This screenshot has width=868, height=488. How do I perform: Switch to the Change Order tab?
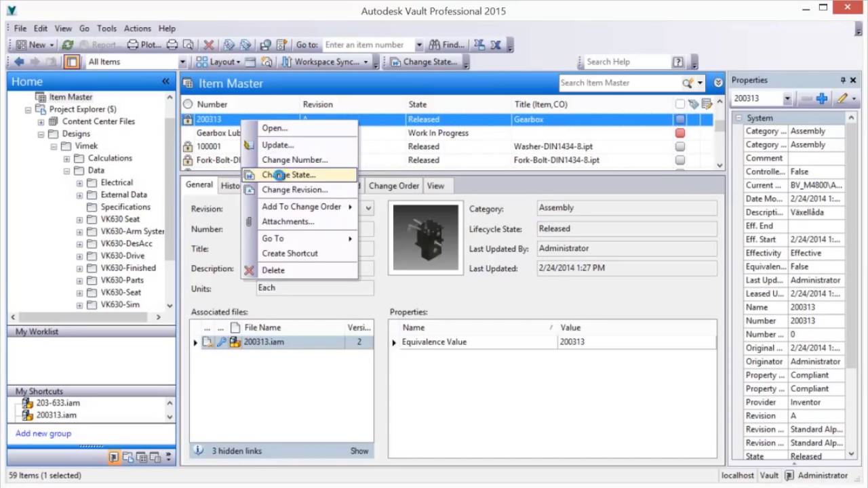394,186
